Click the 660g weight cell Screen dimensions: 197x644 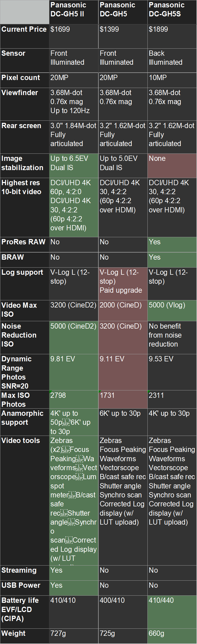tap(172, 636)
